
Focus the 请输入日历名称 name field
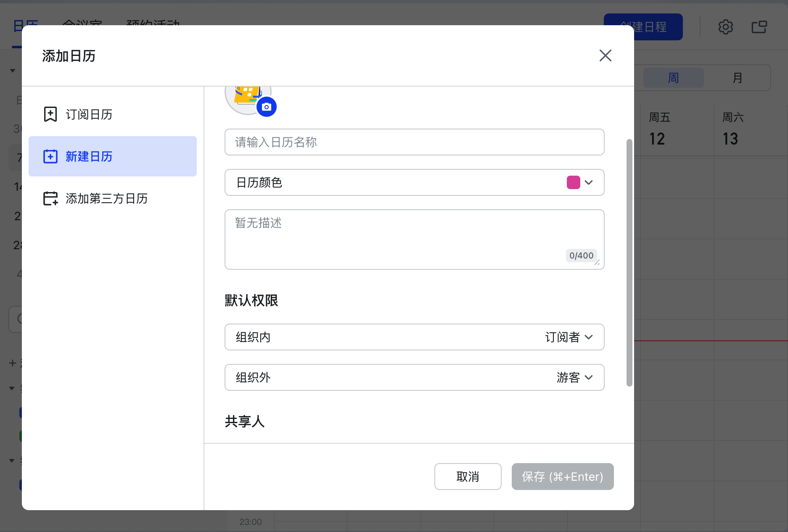pyautogui.click(x=415, y=142)
